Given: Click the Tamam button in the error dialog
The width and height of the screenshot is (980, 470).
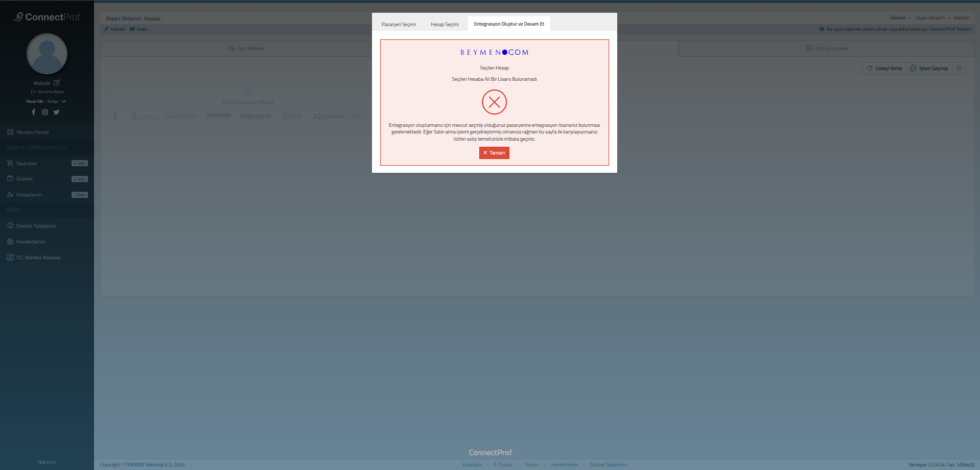Looking at the screenshot, I should coord(494,153).
